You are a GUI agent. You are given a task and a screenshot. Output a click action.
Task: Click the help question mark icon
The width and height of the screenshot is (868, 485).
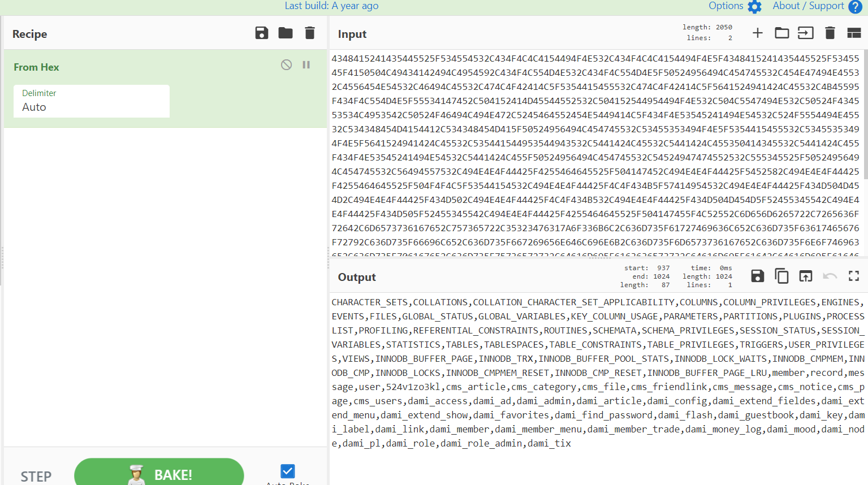856,7
